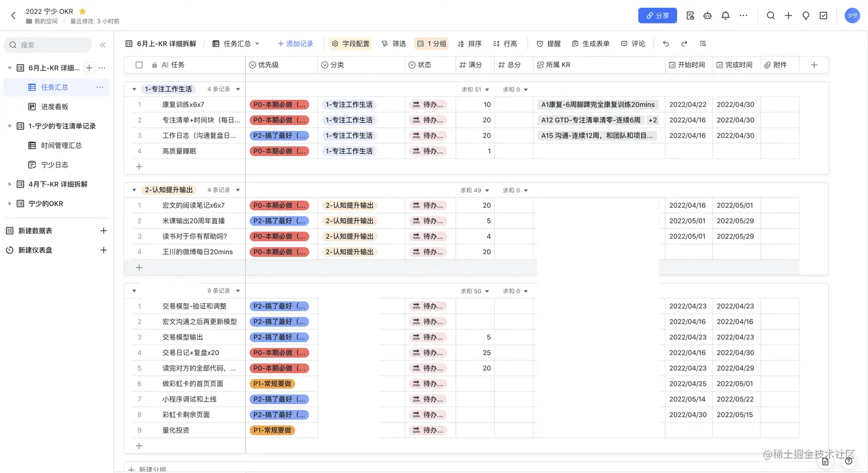This screenshot has height=473, width=868.
Task: Open the tasks checkbox icon in top bar
Action: click(823, 15)
